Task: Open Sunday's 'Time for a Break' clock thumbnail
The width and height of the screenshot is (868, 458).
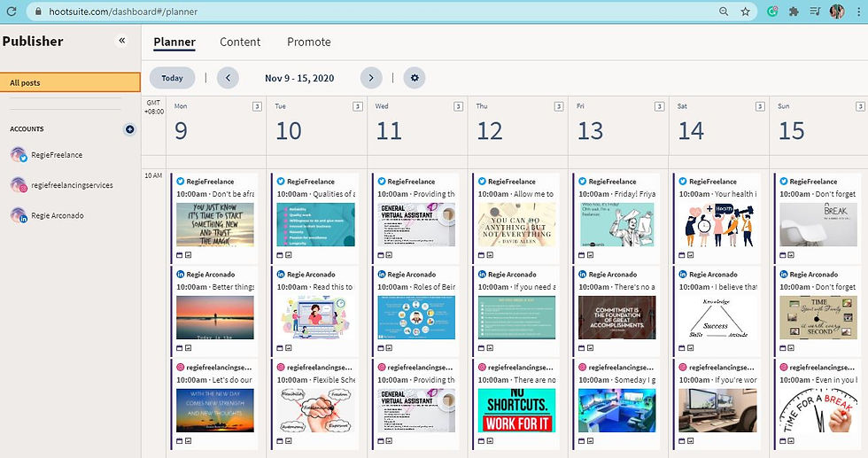Action: 818,410
